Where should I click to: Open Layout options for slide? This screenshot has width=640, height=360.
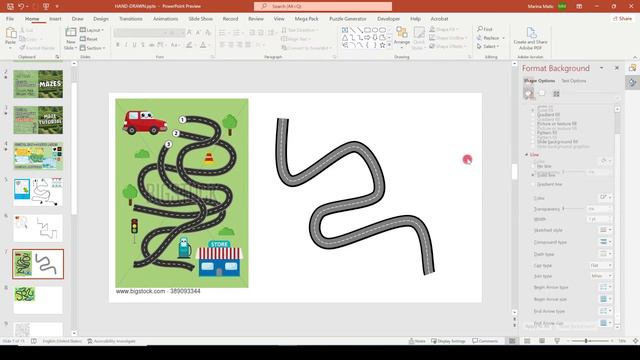[x=92, y=30]
